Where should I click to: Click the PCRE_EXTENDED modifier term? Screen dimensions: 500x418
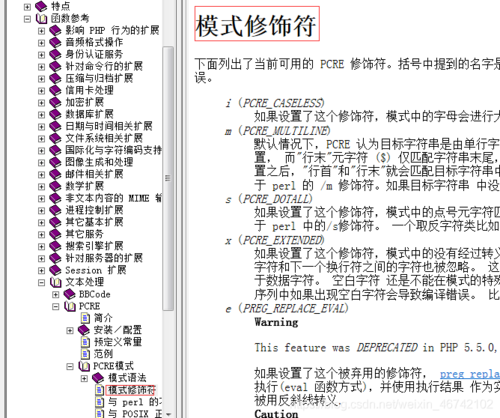tap(283, 240)
